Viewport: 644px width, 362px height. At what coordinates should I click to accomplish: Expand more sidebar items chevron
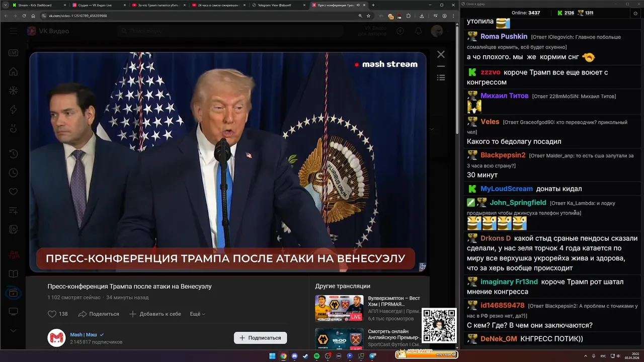[x=13, y=330]
